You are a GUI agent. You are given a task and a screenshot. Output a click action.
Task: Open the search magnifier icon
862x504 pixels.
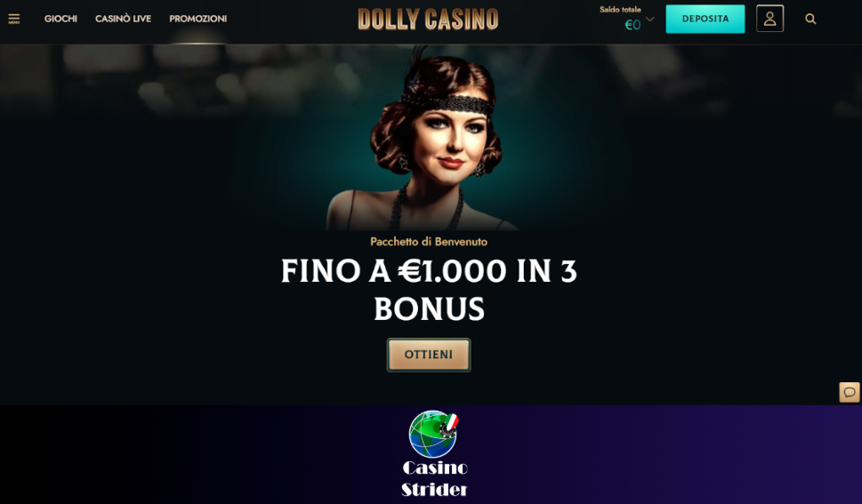pyautogui.click(x=810, y=20)
